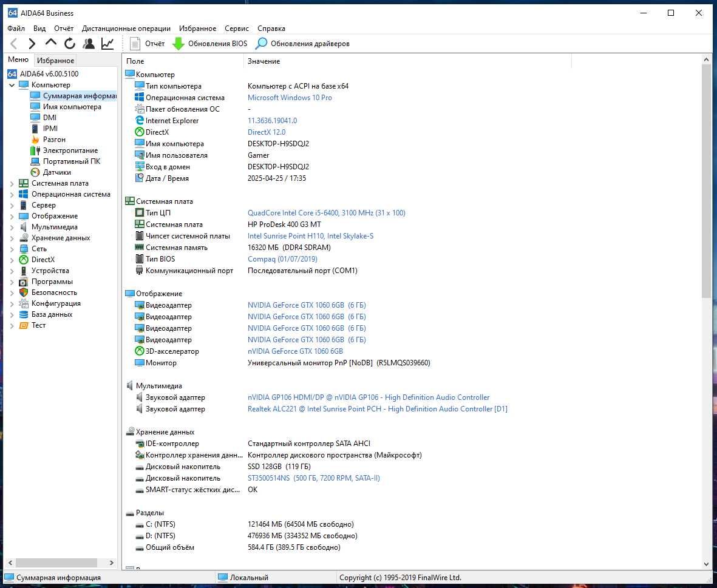Open the Файл menu
This screenshot has height=588, width=717.
[16, 29]
